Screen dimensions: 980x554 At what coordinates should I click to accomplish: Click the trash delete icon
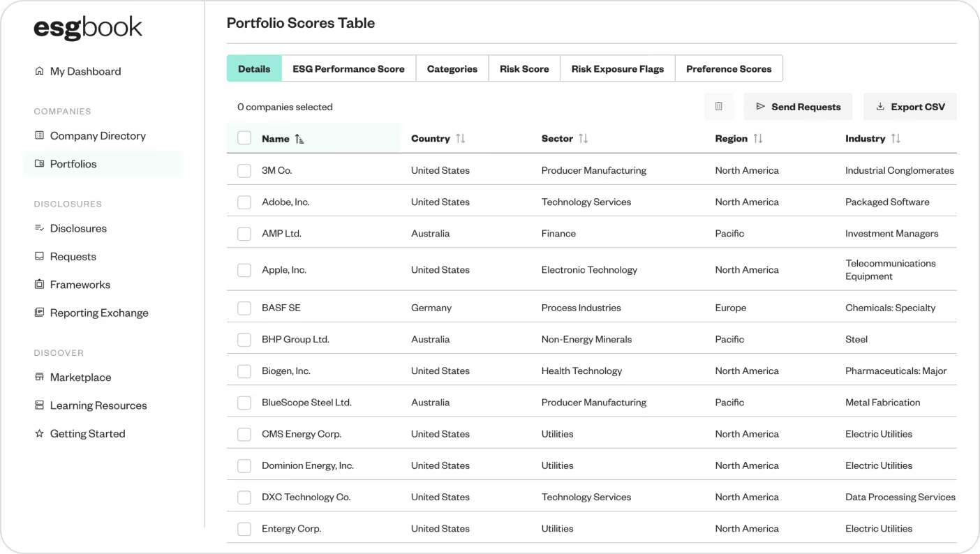click(718, 107)
